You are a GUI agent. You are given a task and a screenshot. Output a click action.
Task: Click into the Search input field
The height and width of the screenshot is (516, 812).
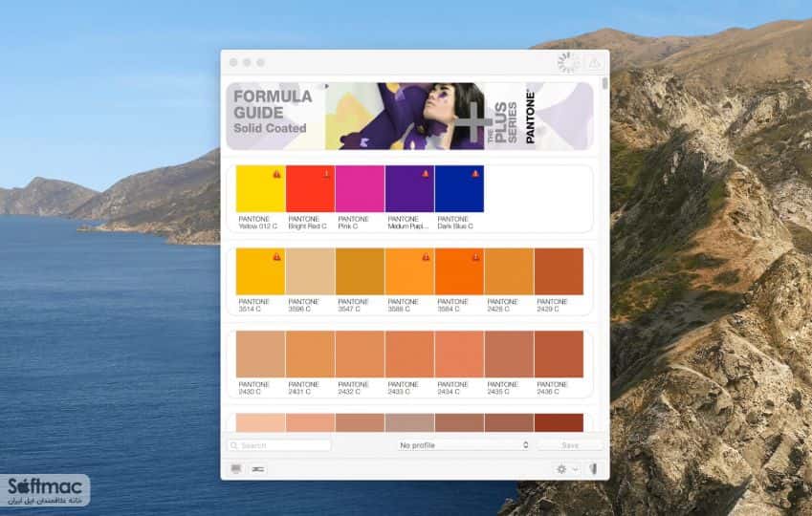coord(279,445)
